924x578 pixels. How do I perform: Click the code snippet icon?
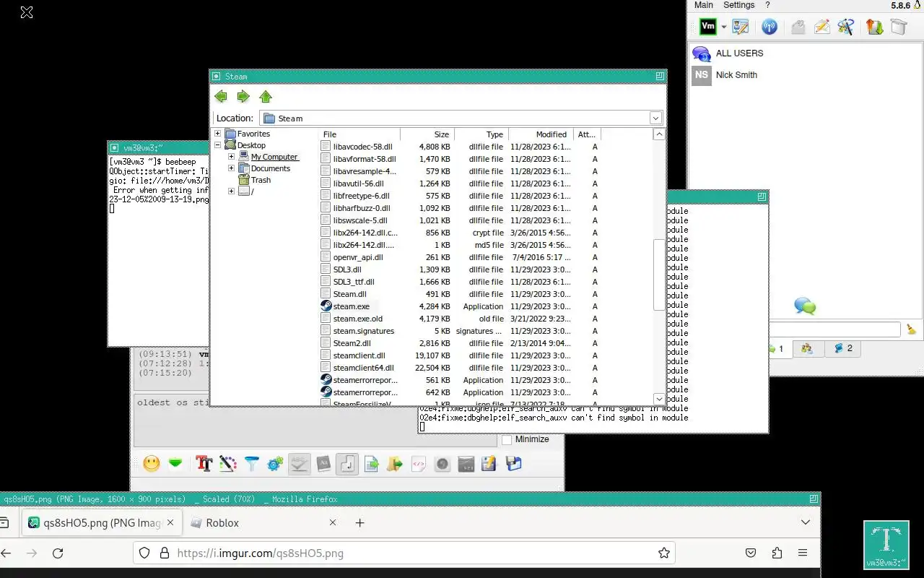coord(419,464)
